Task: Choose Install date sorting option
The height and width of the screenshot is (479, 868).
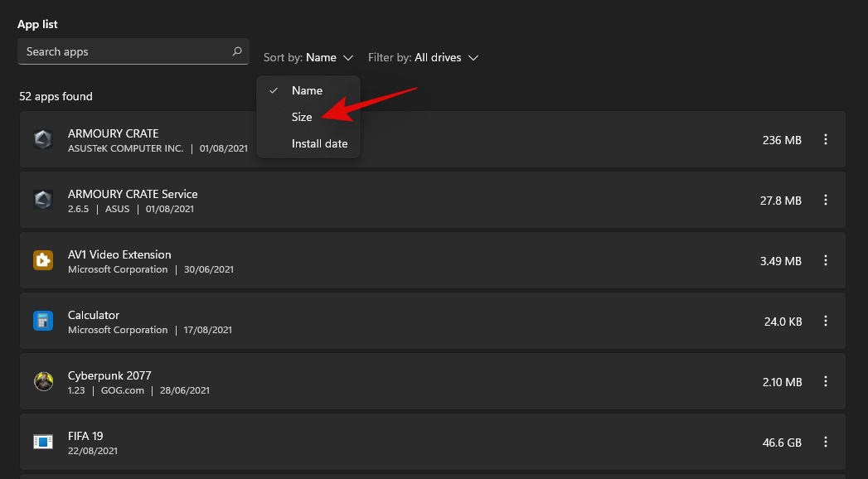Action: (319, 144)
